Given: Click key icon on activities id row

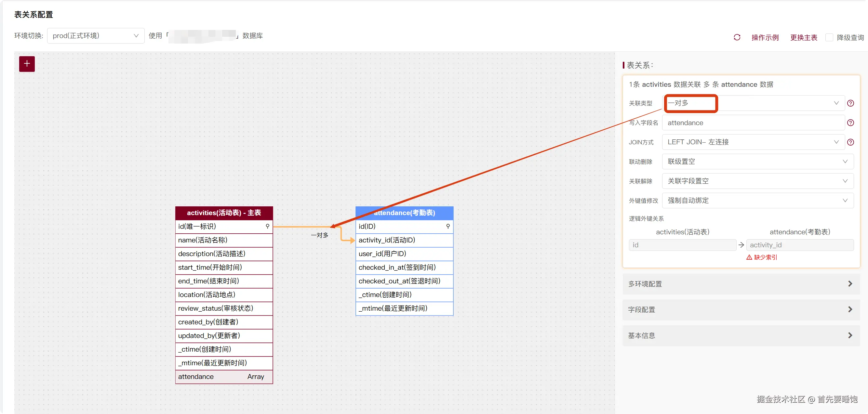Looking at the screenshot, I should point(268,226).
